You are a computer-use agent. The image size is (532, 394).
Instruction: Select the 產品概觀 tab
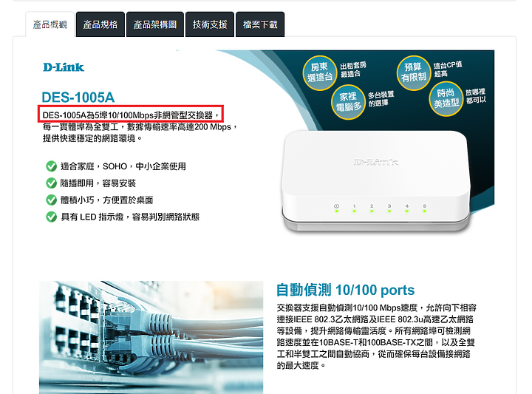[x=50, y=24]
